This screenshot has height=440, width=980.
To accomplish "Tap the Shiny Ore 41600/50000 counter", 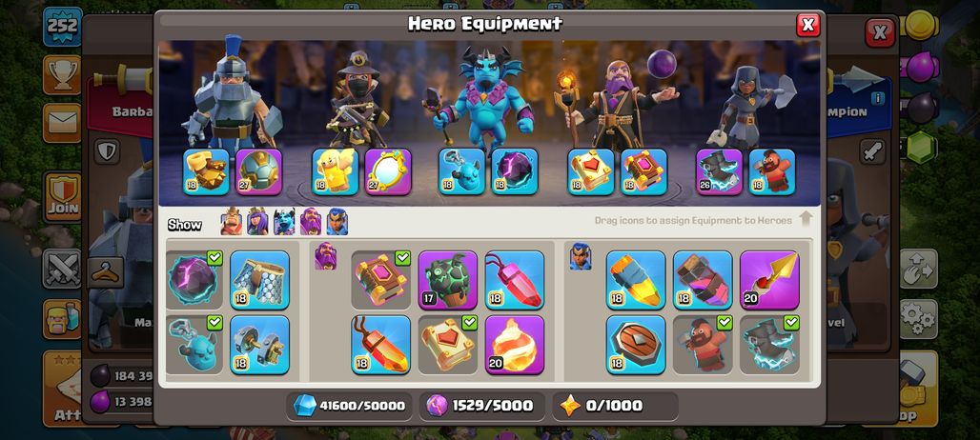I will coord(349,406).
